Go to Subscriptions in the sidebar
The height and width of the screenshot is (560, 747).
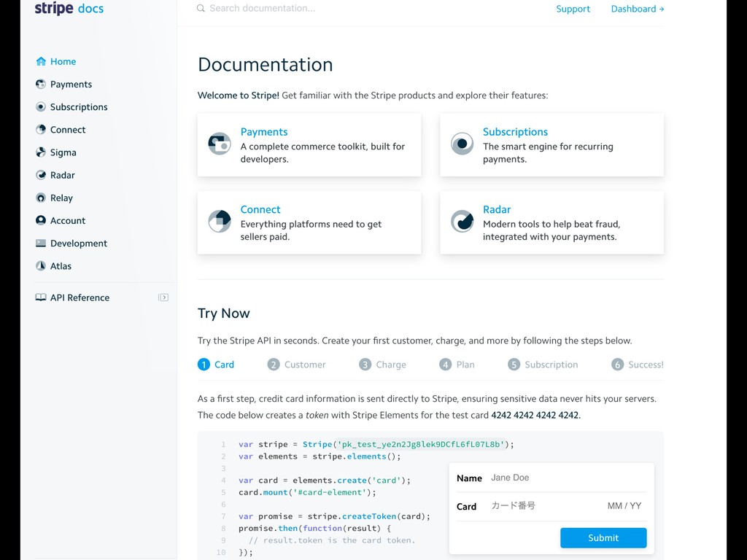pyautogui.click(x=79, y=106)
